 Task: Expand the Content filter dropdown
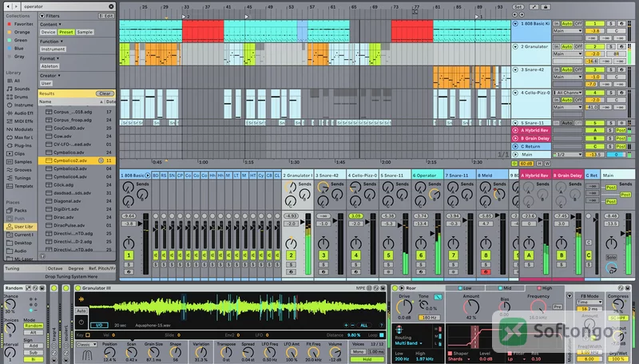51,25
